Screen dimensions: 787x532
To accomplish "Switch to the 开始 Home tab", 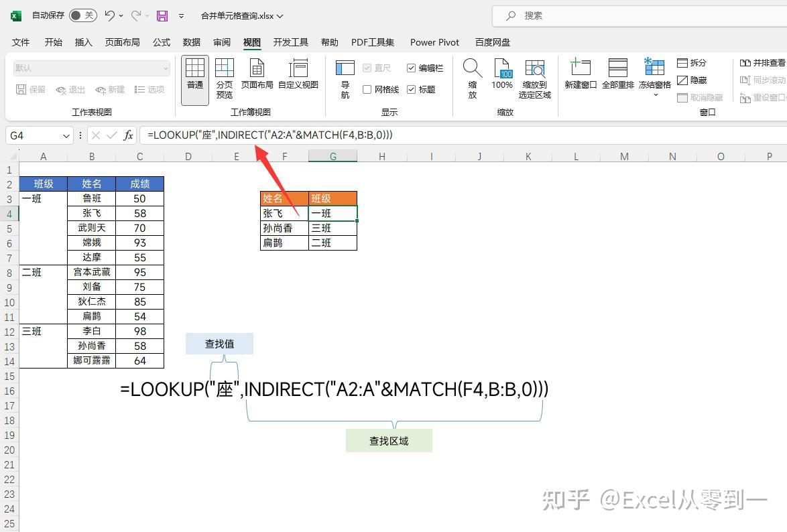I will click(53, 42).
